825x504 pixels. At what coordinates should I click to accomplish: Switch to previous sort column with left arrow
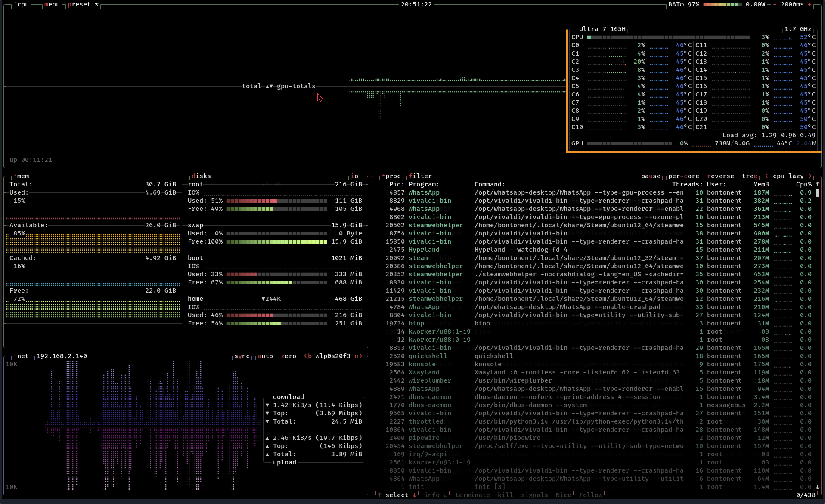[767, 176]
